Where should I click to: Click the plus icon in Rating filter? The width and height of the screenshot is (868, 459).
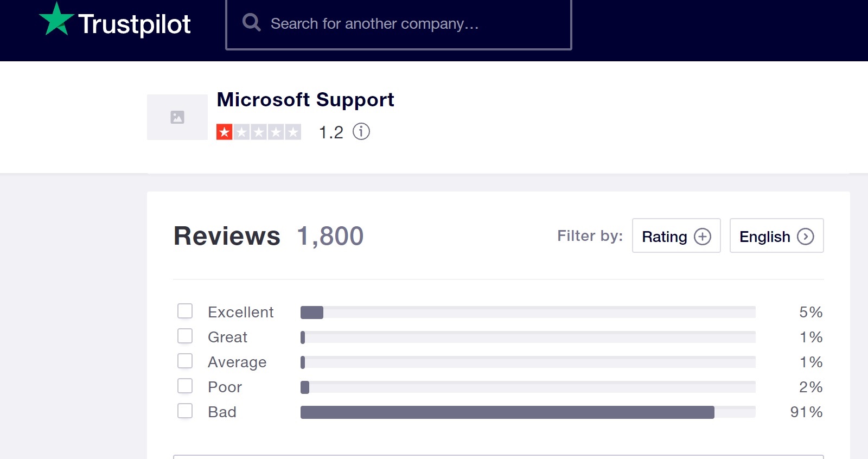tap(703, 237)
